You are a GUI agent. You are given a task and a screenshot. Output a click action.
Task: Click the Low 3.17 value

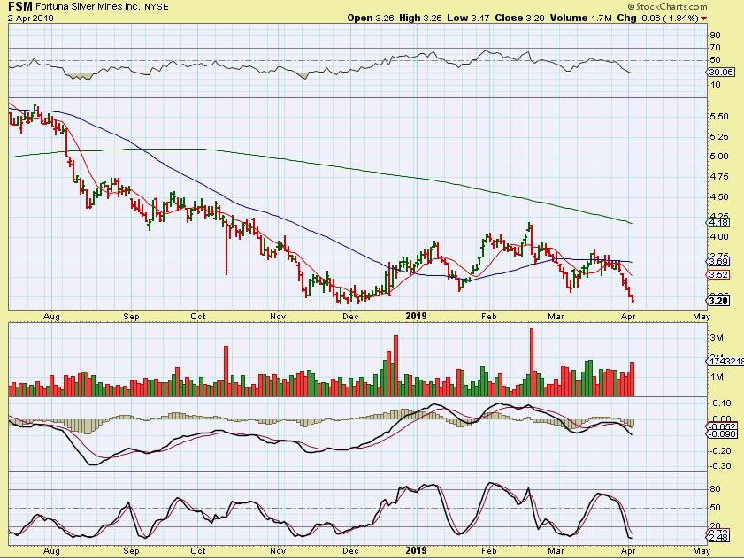click(x=469, y=18)
